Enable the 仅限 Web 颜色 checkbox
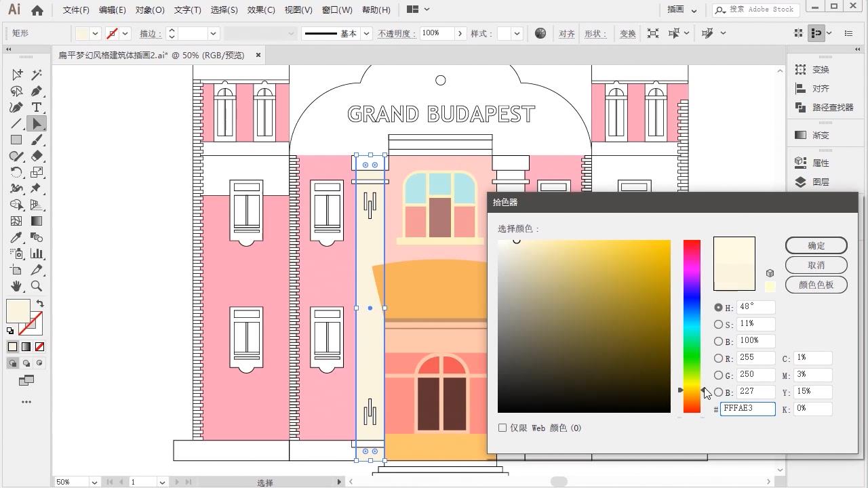Screen dimensions: 868x488 point(502,428)
